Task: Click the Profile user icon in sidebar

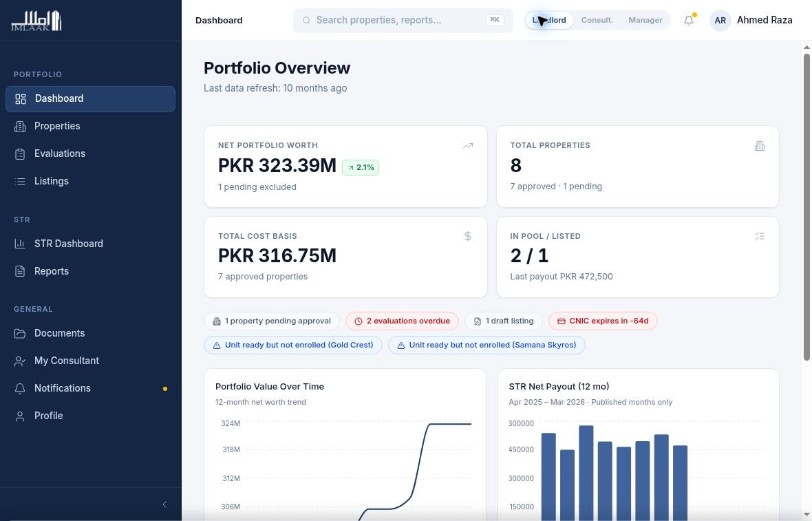Action: [20, 416]
